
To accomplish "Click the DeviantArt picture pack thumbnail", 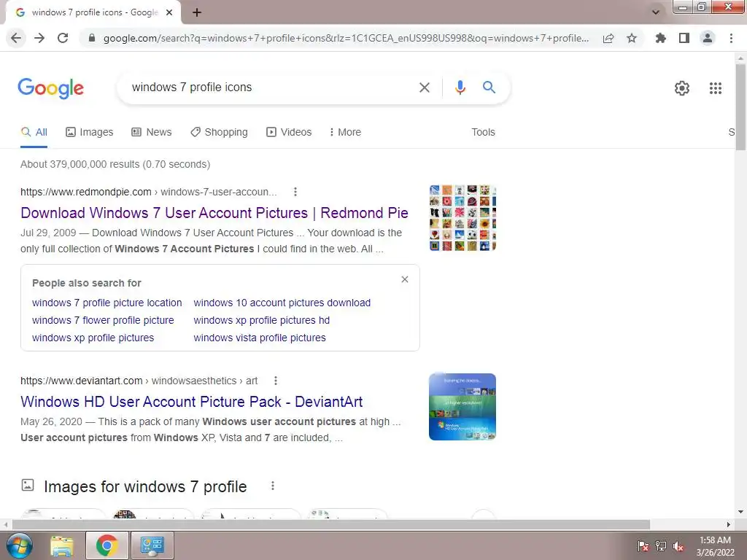I will point(462,407).
